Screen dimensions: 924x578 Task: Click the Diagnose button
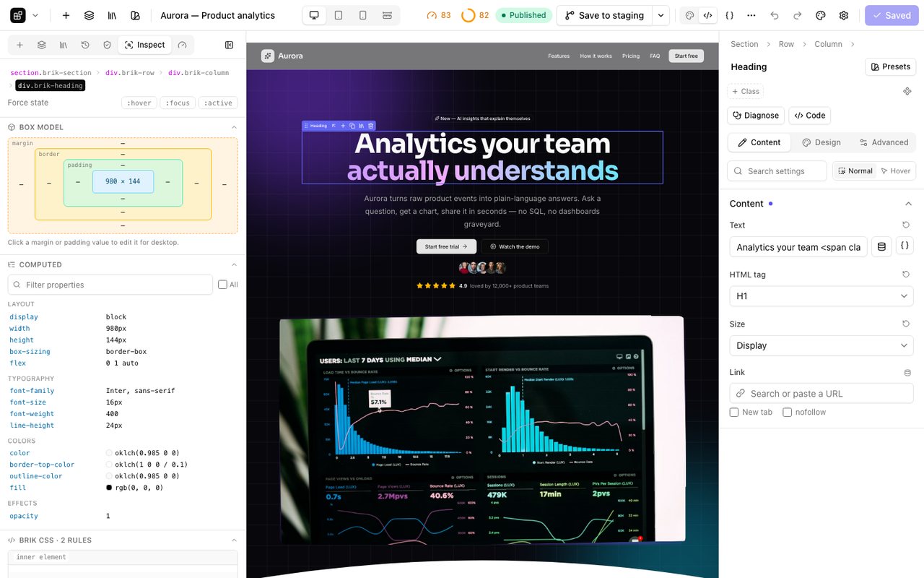point(757,116)
